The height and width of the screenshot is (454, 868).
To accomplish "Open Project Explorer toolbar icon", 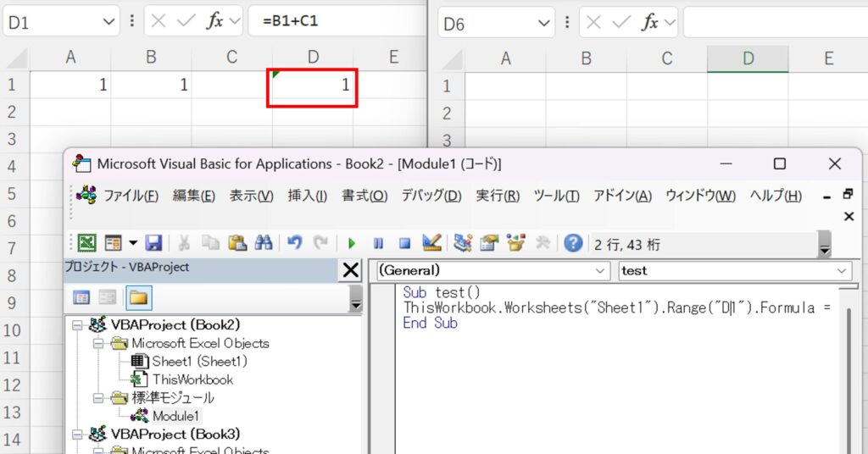I will (x=462, y=243).
